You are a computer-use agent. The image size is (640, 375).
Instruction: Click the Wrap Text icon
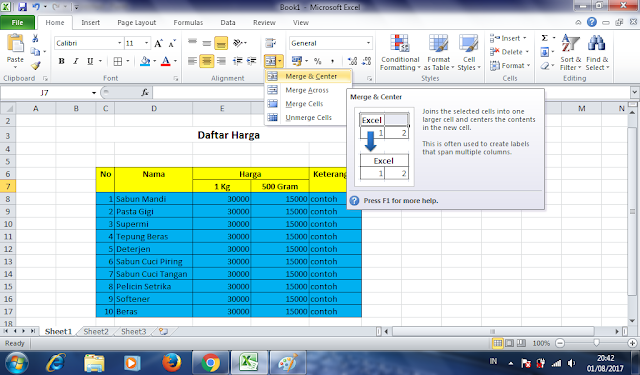(270, 43)
